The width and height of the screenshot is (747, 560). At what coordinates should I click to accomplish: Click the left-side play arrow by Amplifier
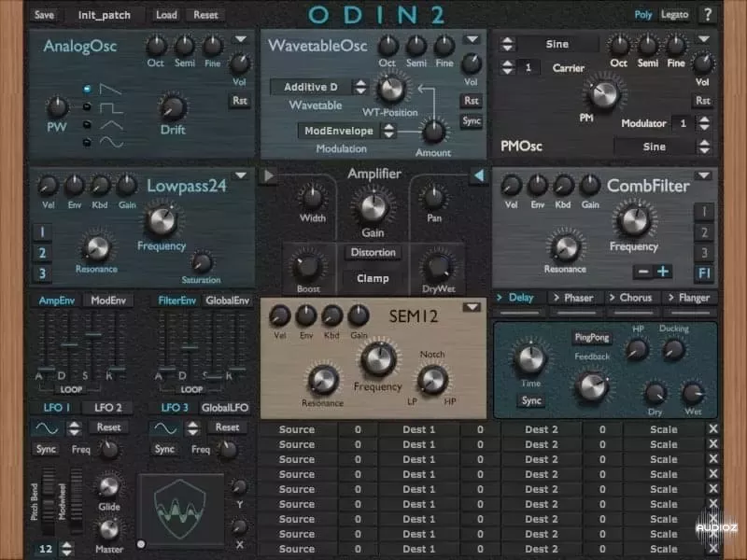(x=269, y=175)
